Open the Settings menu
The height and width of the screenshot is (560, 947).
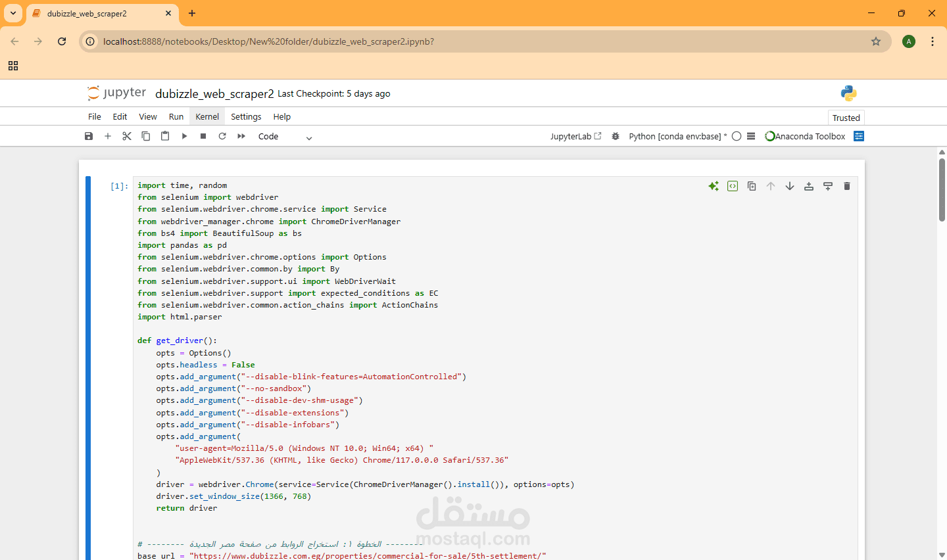pos(246,116)
